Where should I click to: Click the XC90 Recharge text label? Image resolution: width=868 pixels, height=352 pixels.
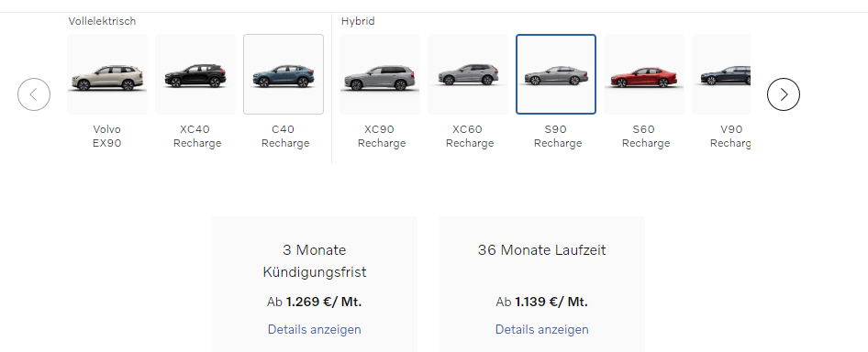(382, 137)
